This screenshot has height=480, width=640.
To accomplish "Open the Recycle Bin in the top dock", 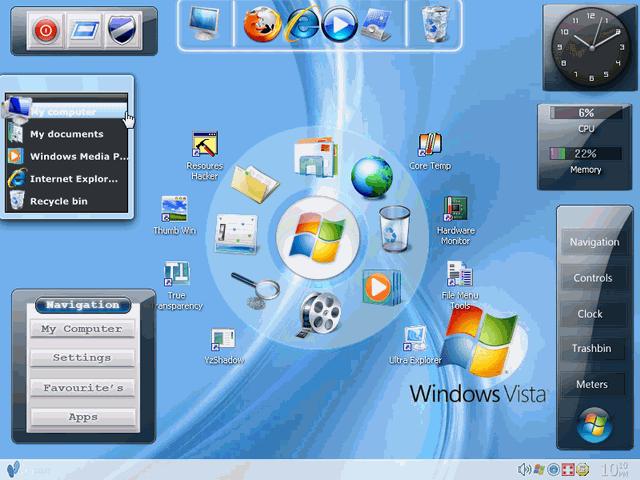I will [435, 24].
